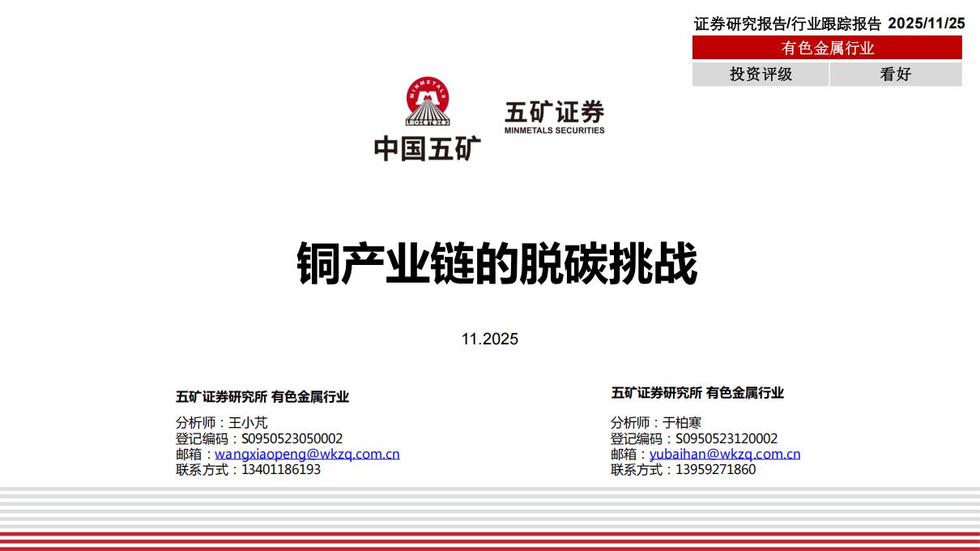Screen dimensions: 980x551
Task: Click the phone number 13401186193
Action: pos(281,469)
